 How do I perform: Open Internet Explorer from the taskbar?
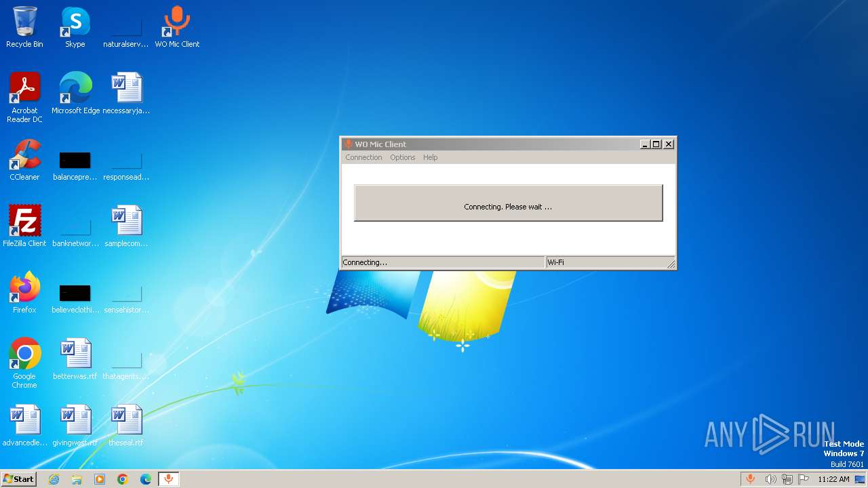54,479
